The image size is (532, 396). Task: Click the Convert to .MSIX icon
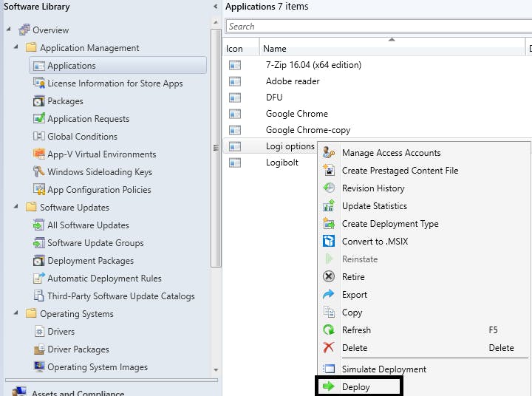point(329,242)
